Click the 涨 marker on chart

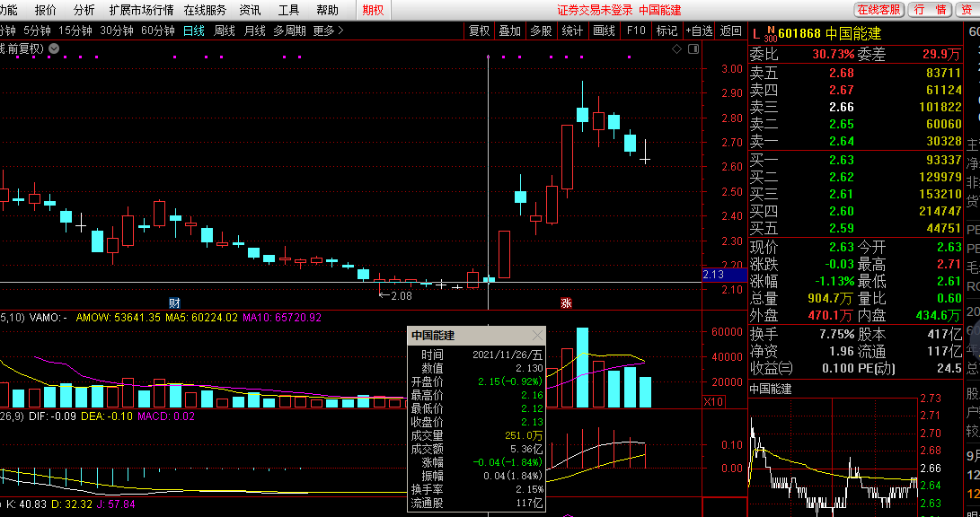566,302
